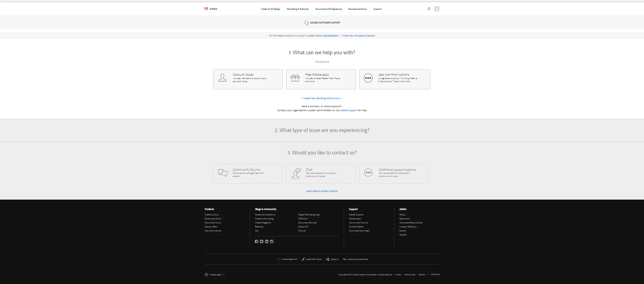Image resolution: width=644 pixels, height=284 pixels.
Task: Click Need help deciding what to buy
Action: pyautogui.click(x=323, y=98)
